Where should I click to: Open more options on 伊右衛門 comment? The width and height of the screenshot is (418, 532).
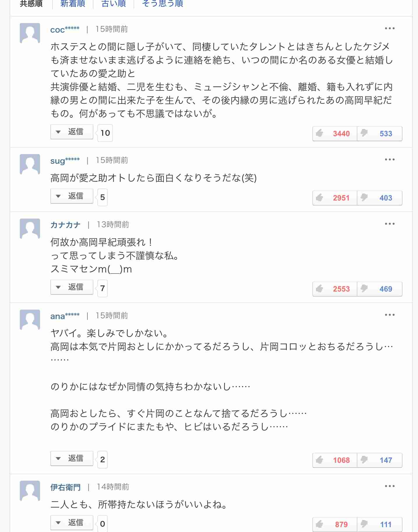tap(390, 486)
